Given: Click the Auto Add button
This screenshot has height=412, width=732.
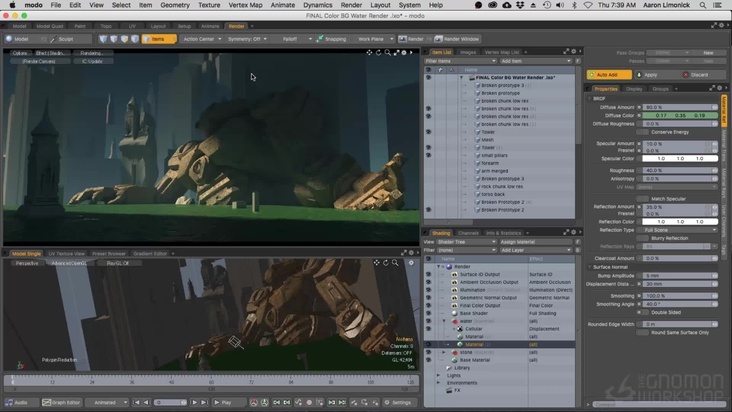Looking at the screenshot, I should [x=609, y=75].
